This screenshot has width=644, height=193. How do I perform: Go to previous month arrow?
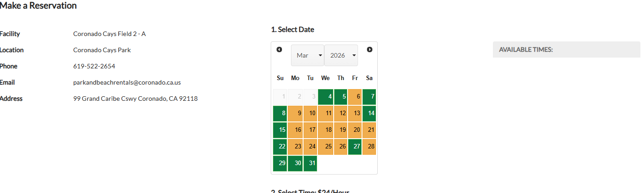click(x=279, y=49)
